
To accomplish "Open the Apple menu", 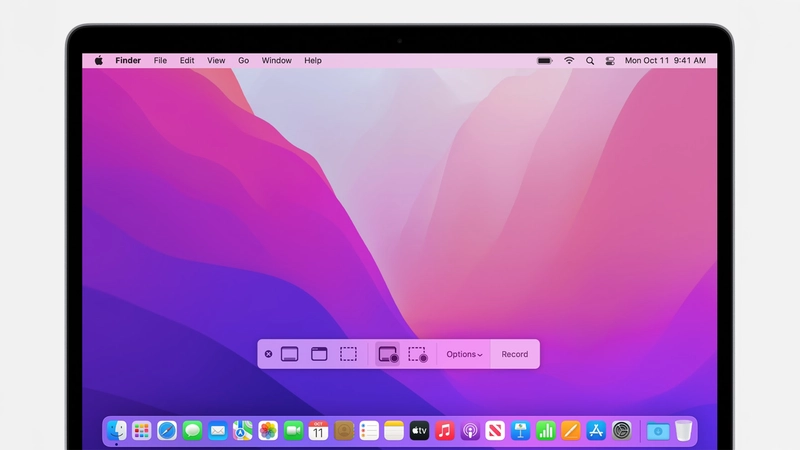I will pos(98,60).
